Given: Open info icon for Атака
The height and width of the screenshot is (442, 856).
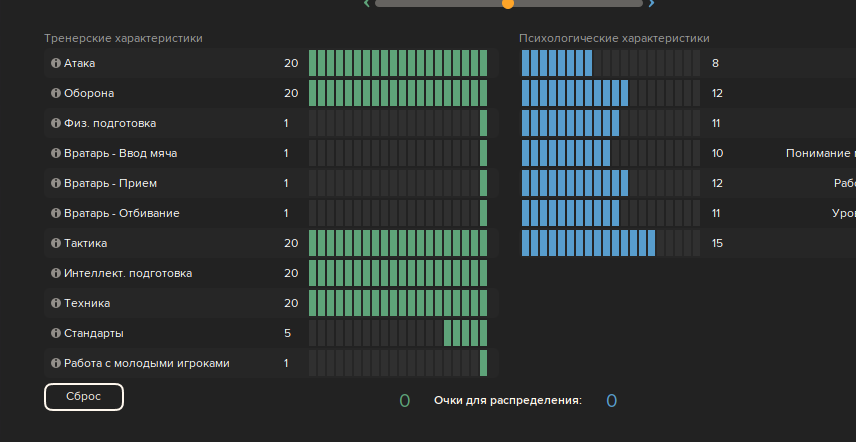Looking at the screenshot, I should click(x=55, y=63).
